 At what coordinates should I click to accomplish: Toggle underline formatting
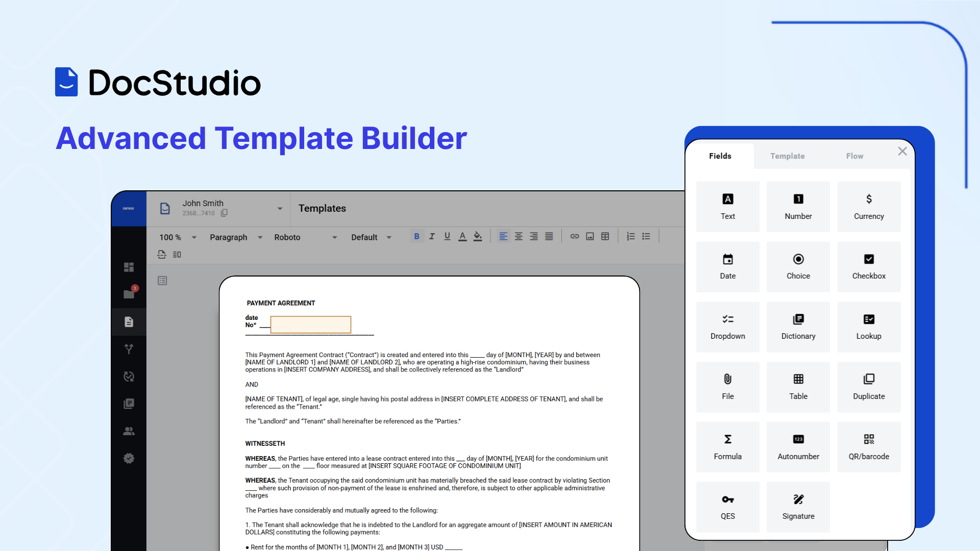click(x=447, y=236)
